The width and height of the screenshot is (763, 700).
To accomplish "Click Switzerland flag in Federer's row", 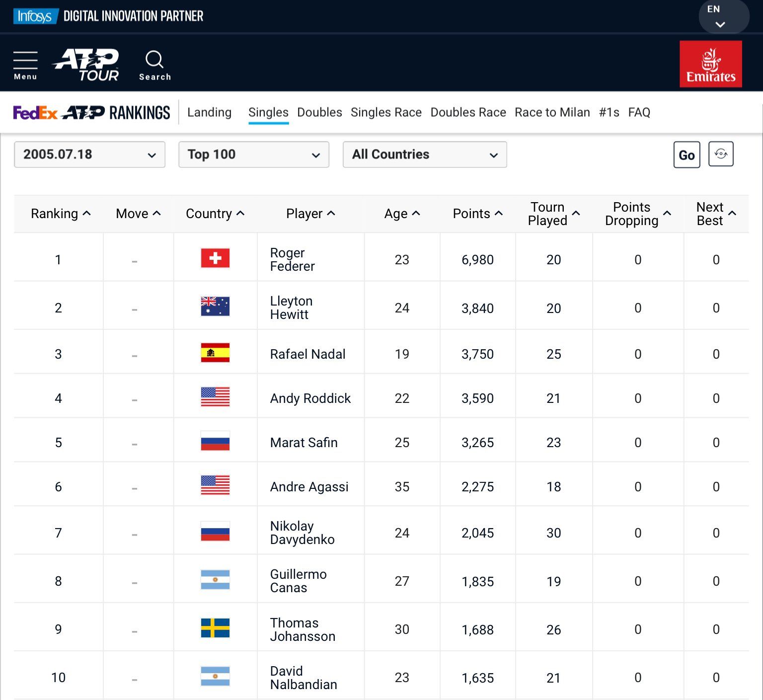I will pyautogui.click(x=215, y=258).
